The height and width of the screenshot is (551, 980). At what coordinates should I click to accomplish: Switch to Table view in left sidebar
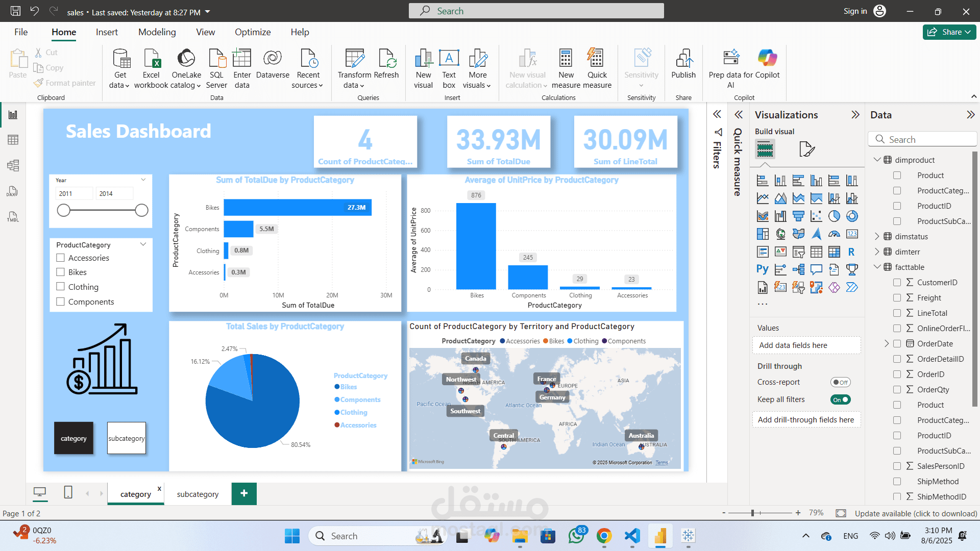[x=13, y=140]
